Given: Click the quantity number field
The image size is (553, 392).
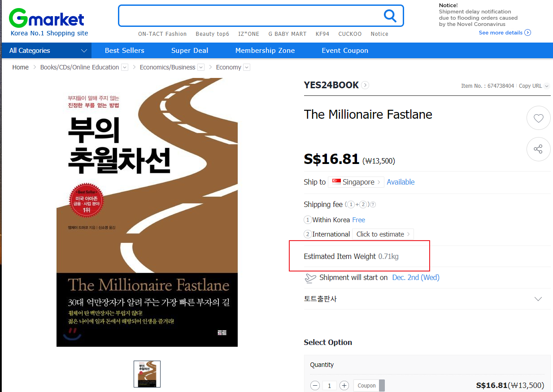Looking at the screenshot, I should coord(330,386).
